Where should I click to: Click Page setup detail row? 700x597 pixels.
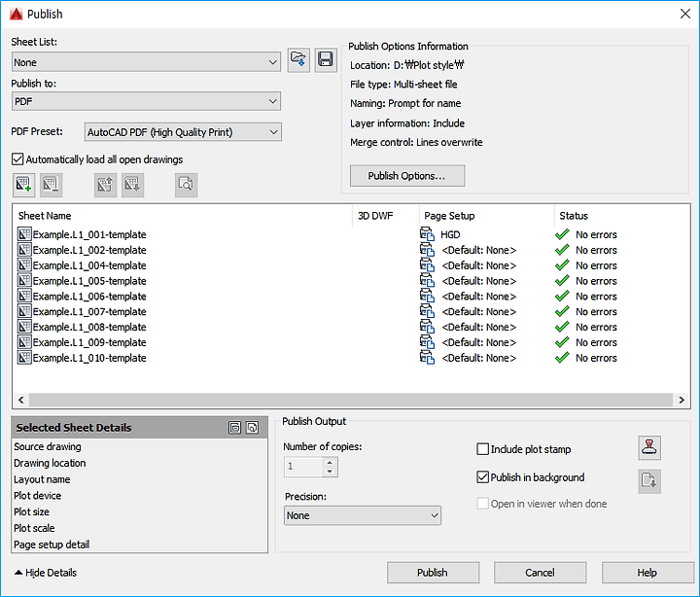click(x=139, y=544)
